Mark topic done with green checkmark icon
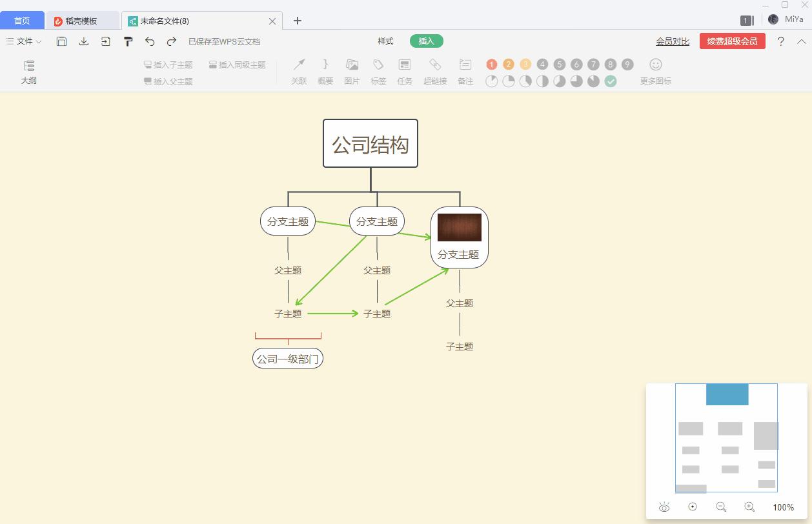Viewport: 812px width, 524px height. (610, 81)
